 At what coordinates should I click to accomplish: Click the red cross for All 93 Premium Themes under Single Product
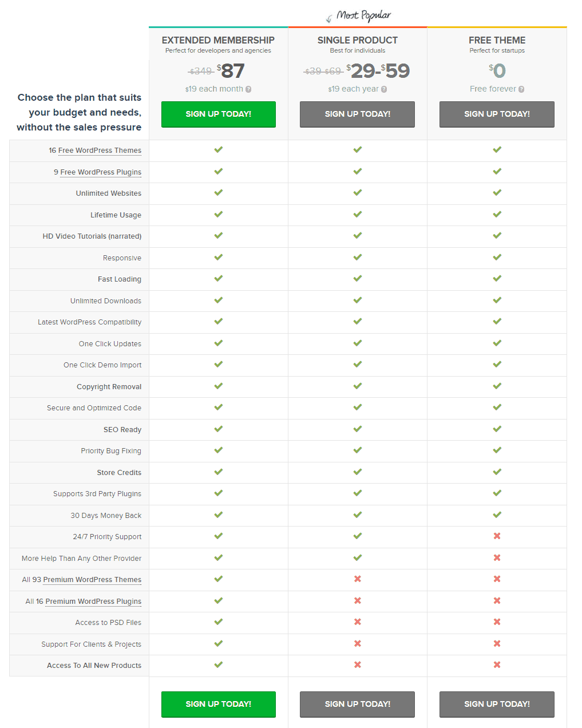point(358,579)
